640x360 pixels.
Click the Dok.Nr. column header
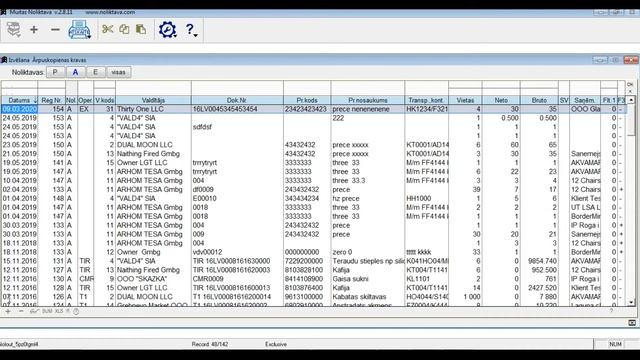(x=237, y=100)
